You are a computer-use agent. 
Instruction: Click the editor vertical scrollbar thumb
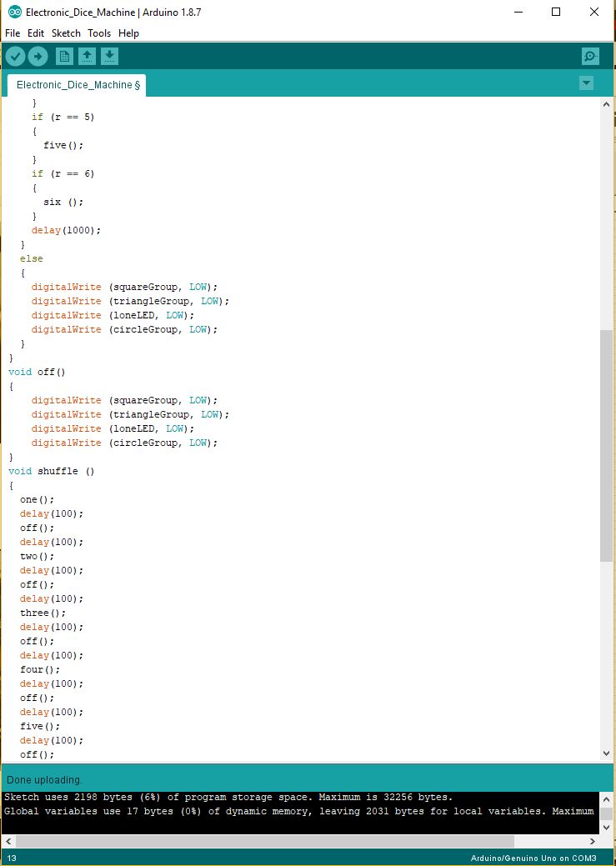coord(606,445)
